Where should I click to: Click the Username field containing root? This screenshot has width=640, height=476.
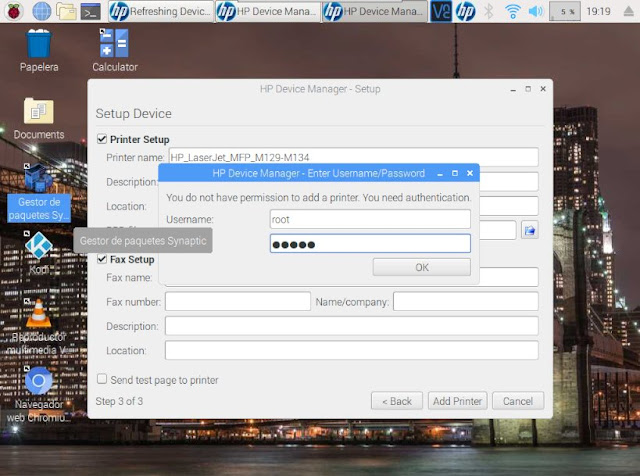pos(370,220)
